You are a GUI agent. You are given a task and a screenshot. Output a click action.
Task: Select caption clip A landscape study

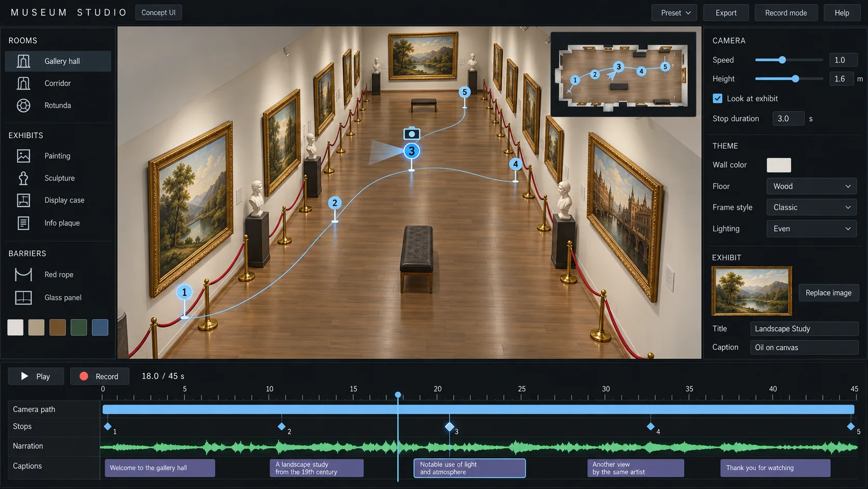[x=317, y=468]
